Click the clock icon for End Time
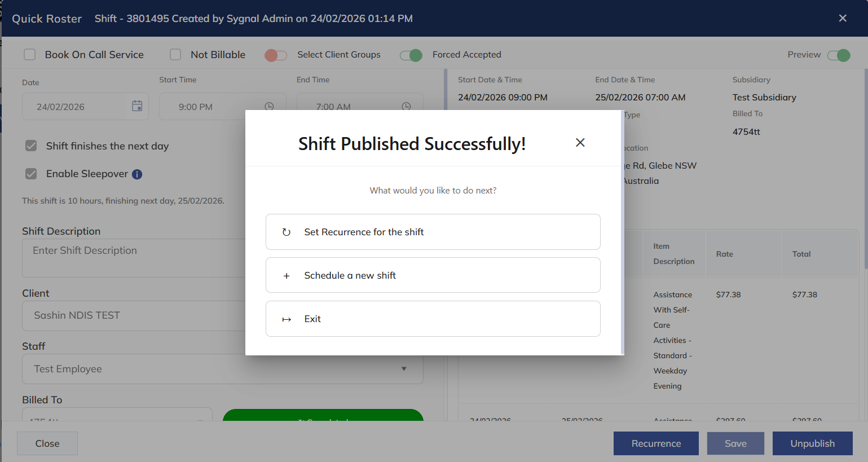The image size is (868, 462). 406,106
